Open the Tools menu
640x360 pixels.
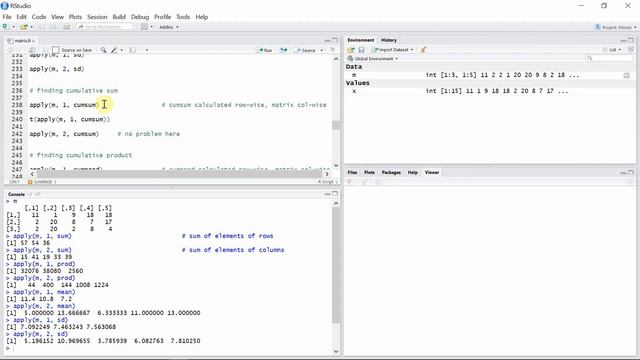coord(183,17)
